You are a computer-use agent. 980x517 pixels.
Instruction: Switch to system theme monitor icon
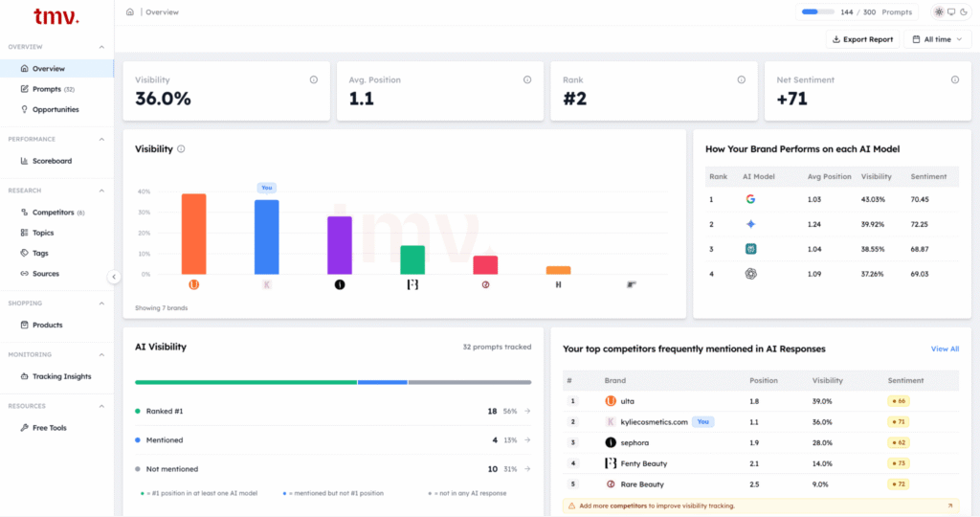[951, 11]
